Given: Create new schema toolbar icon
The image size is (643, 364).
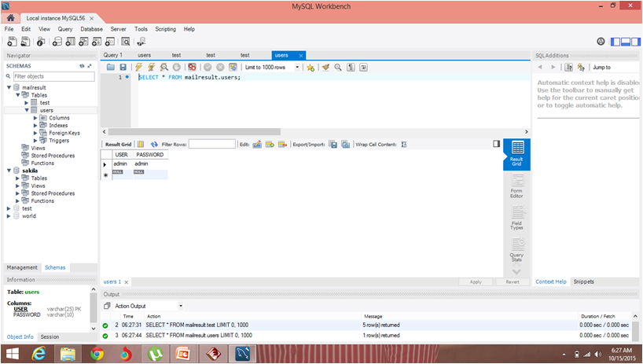Looking at the screenshot, I should [x=57, y=42].
